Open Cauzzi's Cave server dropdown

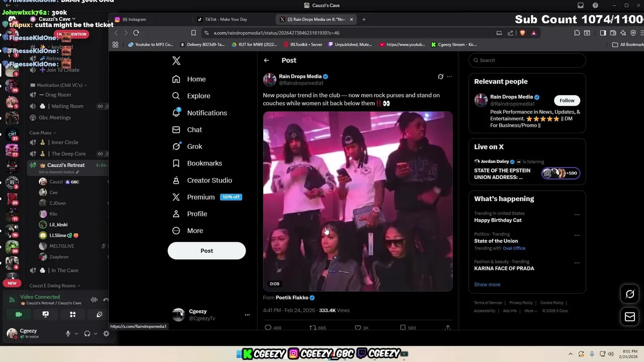coord(57,19)
